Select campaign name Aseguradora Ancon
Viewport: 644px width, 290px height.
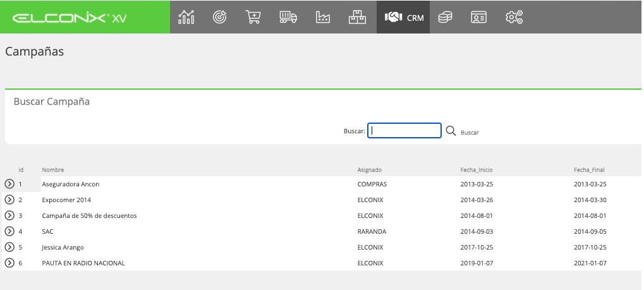[71, 184]
